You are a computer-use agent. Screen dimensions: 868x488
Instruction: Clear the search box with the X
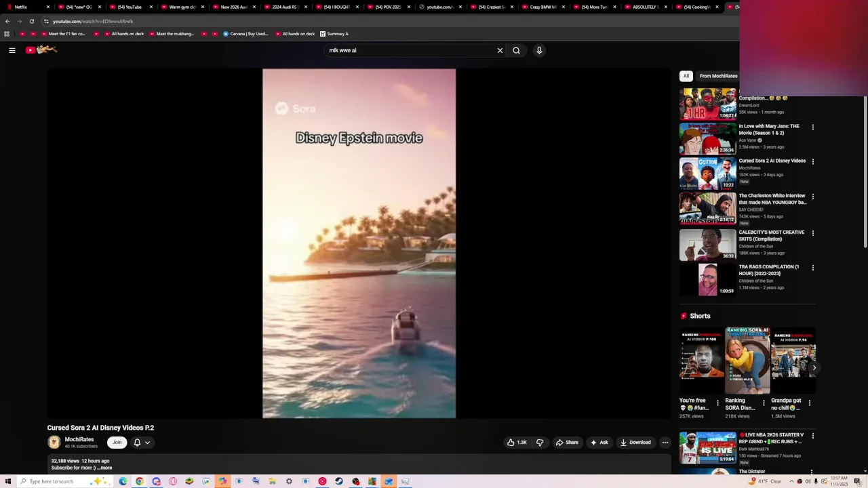coord(500,50)
